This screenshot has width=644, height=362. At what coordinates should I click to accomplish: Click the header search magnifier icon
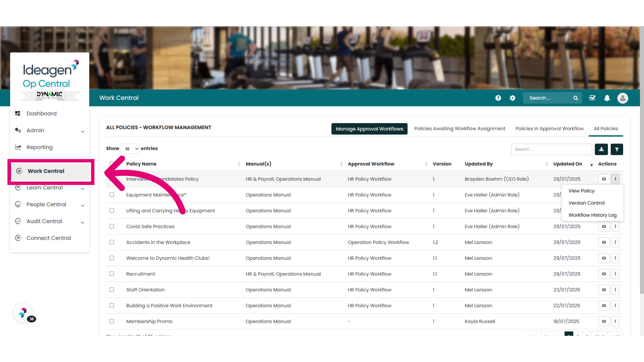576,98
